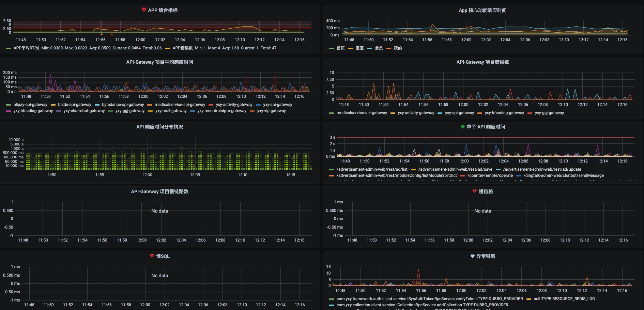Click the broken heart alert icon beside APP 综合指标

[144, 10]
